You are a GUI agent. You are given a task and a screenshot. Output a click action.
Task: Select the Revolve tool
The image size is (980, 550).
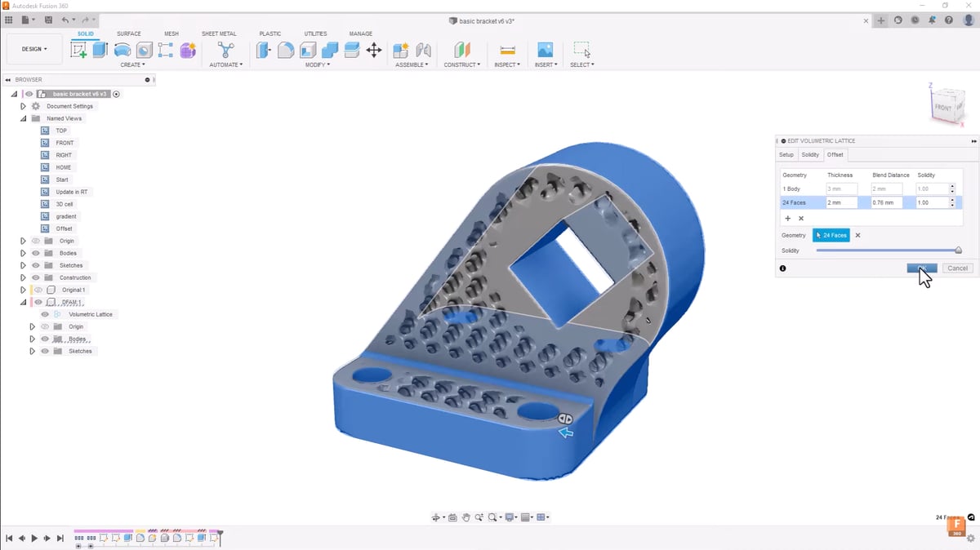coord(122,51)
